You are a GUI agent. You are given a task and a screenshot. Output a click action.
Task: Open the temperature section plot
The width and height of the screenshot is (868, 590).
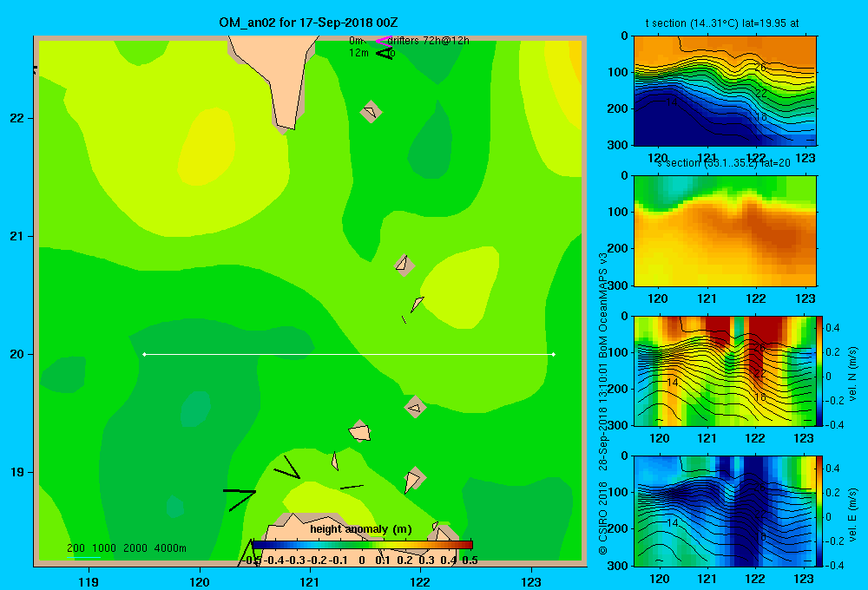click(x=725, y=91)
